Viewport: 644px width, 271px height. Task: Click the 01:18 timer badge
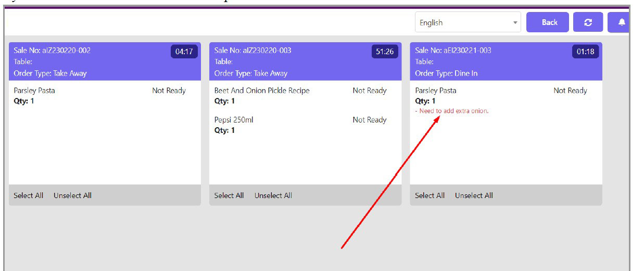tap(585, 52)
